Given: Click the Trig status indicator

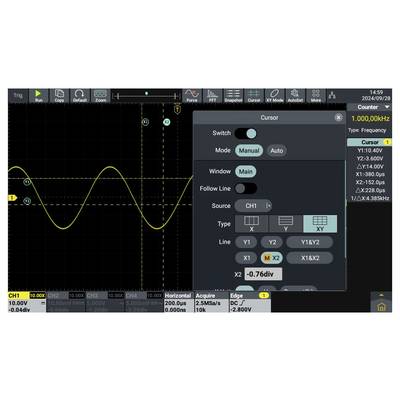Looking at the screenshot, I should [18, 96].
